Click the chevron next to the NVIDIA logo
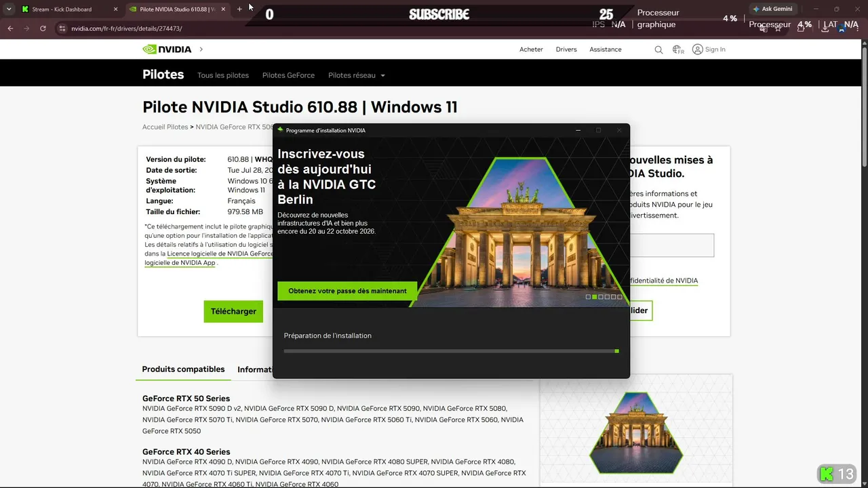 tap(201, 49)
